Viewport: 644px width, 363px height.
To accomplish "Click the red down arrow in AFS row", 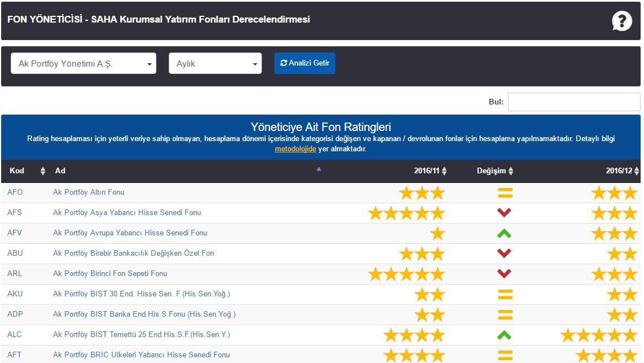I will click(505, 212).
